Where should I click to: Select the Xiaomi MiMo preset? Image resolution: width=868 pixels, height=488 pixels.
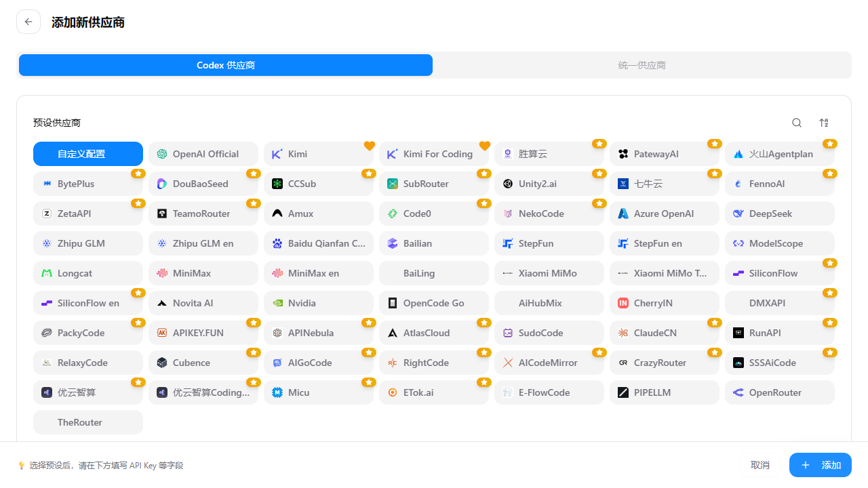(x=549, y=273)
